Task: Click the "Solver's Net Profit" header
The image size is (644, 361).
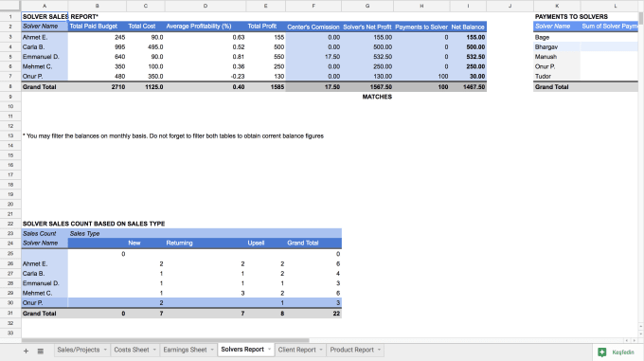Action: pyautogui.click(x=367, y=27)
